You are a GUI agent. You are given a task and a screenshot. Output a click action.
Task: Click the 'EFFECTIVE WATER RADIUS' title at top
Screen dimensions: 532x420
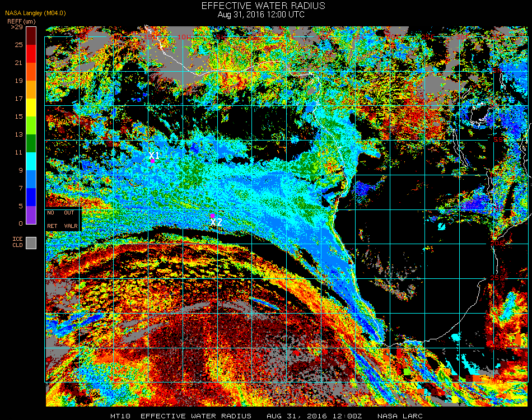(263, 6)
